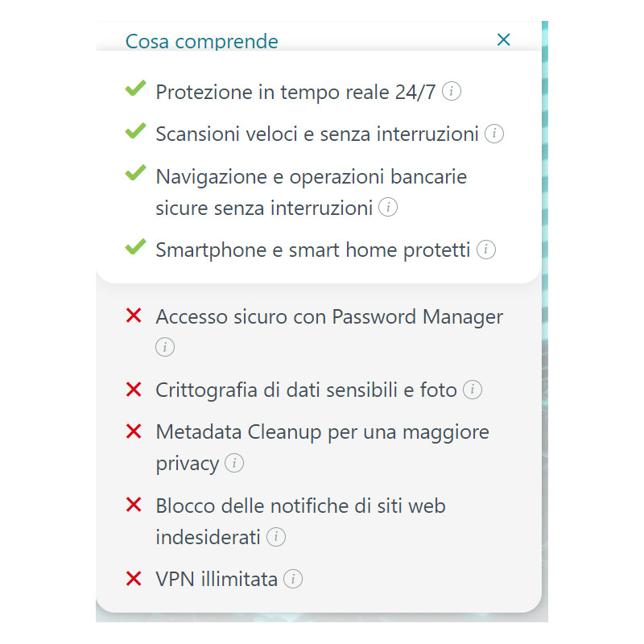Click the info icon beside VPN illimitata
This screenshot has height=644, width=644.
point(293,579)
